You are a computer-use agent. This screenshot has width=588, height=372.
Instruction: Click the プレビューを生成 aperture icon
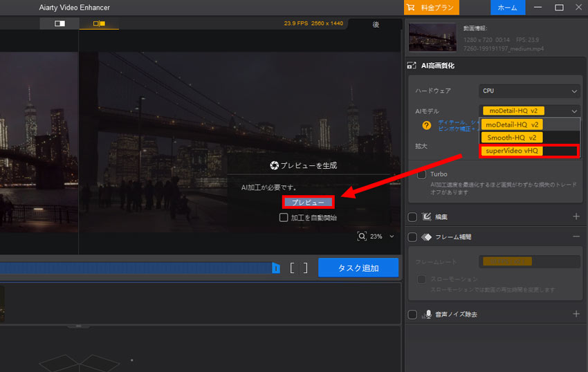click(274, 165)
